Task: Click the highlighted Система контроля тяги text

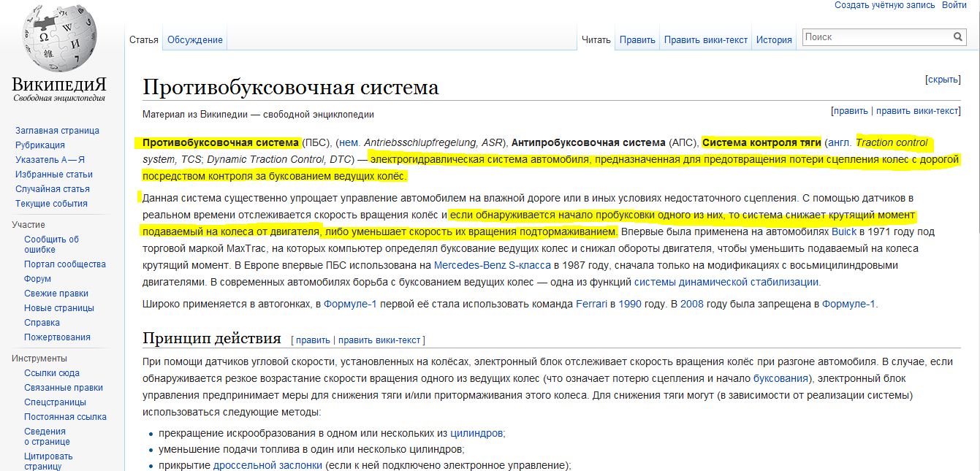Action: point(761,142)
